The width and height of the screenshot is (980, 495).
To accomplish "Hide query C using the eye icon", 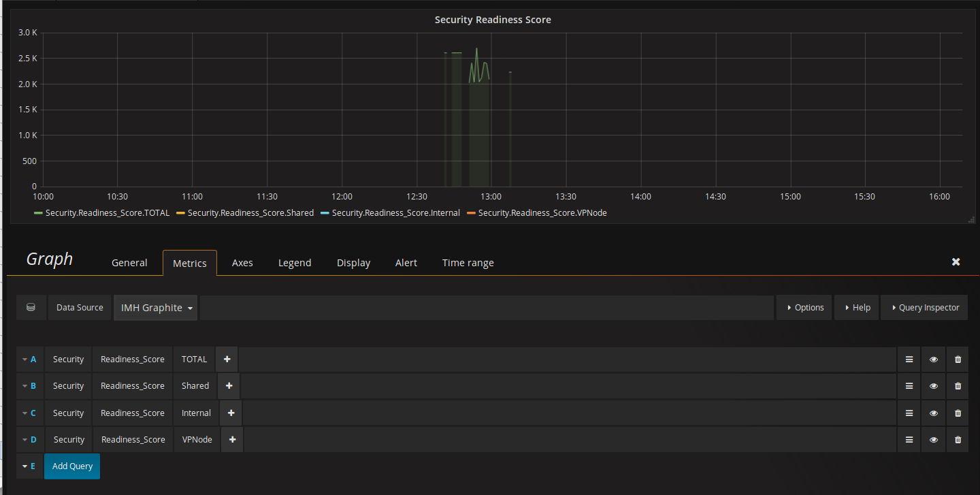I will tap(934, 413).
